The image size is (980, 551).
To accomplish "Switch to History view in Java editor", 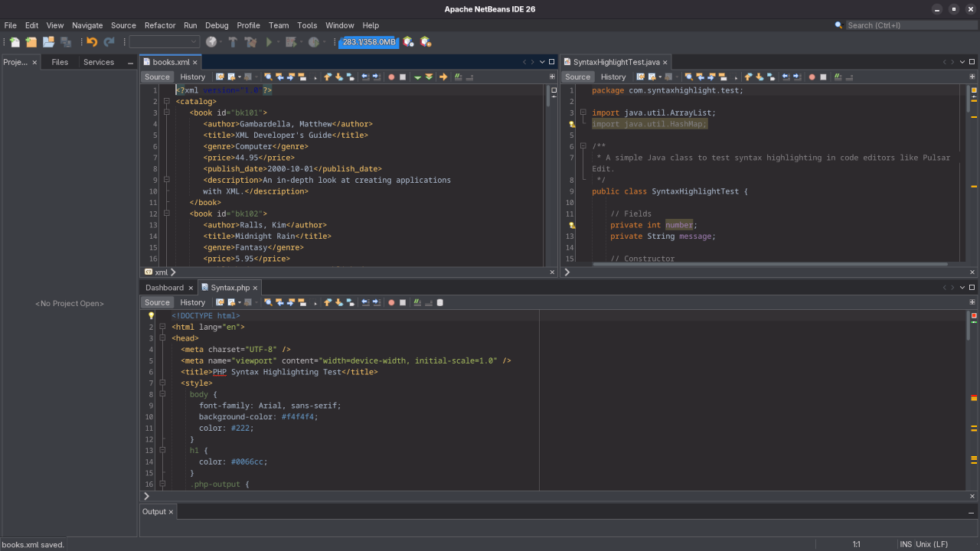I will (x=613, y=77).
